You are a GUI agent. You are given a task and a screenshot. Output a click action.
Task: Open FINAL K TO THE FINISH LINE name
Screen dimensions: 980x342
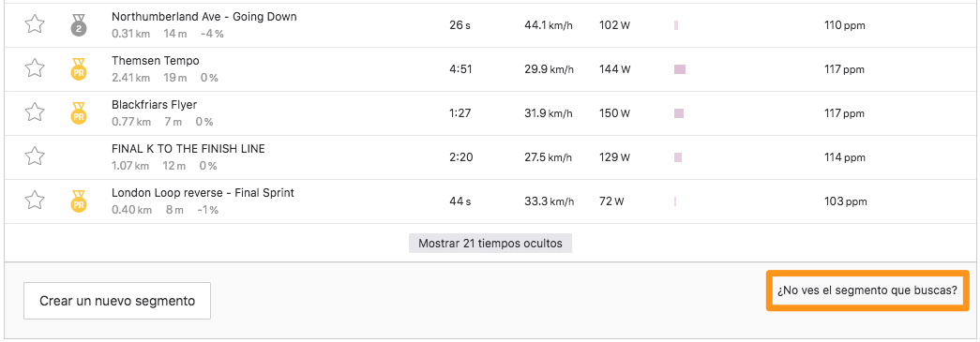[188, 149]
